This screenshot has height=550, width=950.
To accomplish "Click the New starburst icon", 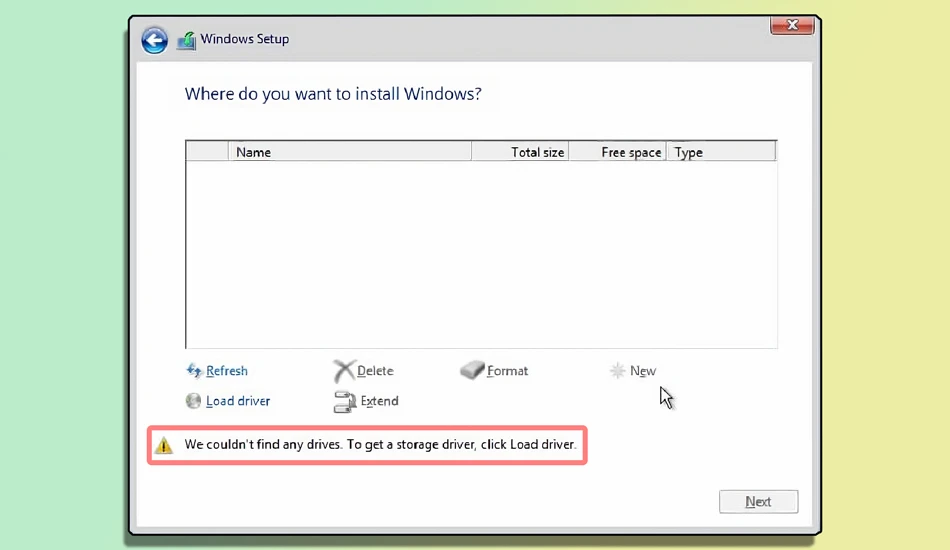I will [x=617, y=370].
